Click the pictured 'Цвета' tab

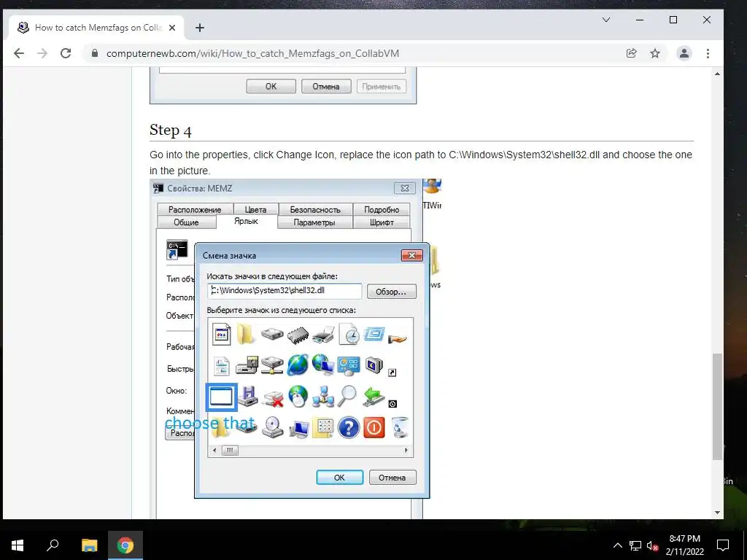pos(255,209)
